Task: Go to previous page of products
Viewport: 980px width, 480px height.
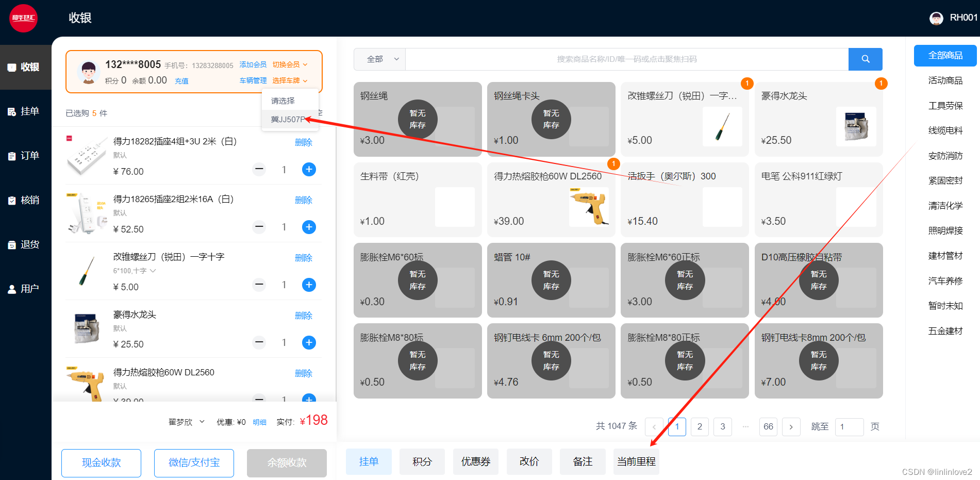Action: tap(654, 427)
